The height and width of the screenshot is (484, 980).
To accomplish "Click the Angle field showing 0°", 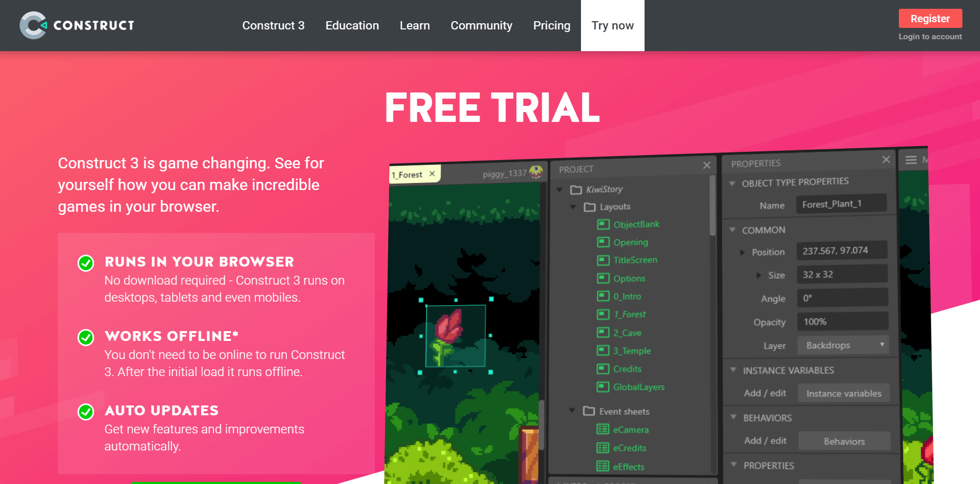I will [843, 298].
